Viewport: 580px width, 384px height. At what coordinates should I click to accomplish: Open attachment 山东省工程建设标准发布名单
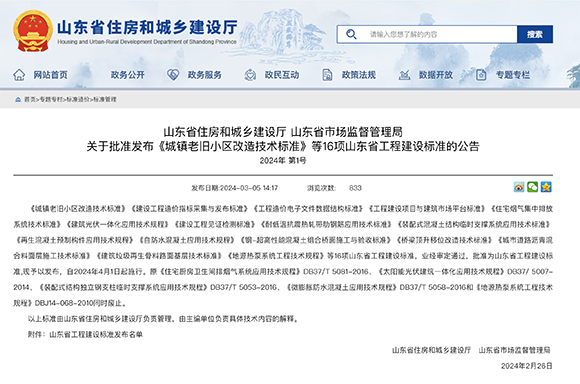pos(96,334)
